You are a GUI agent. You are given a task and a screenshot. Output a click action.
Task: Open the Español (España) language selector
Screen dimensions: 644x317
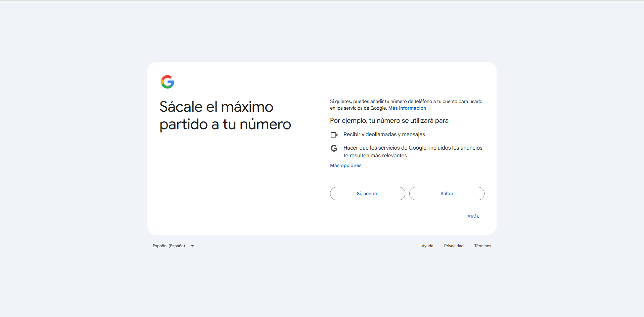pos(169,246)
